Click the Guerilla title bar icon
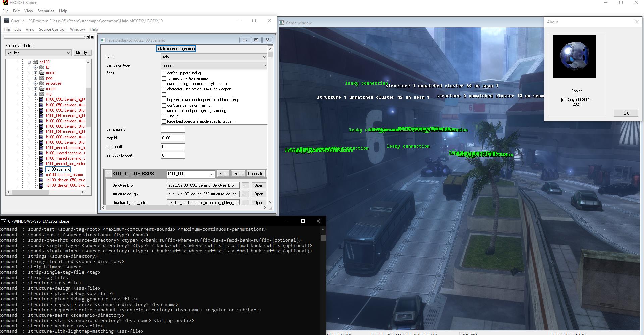The height and width of the screenshot is (335, 644). [x=7, y=21]
